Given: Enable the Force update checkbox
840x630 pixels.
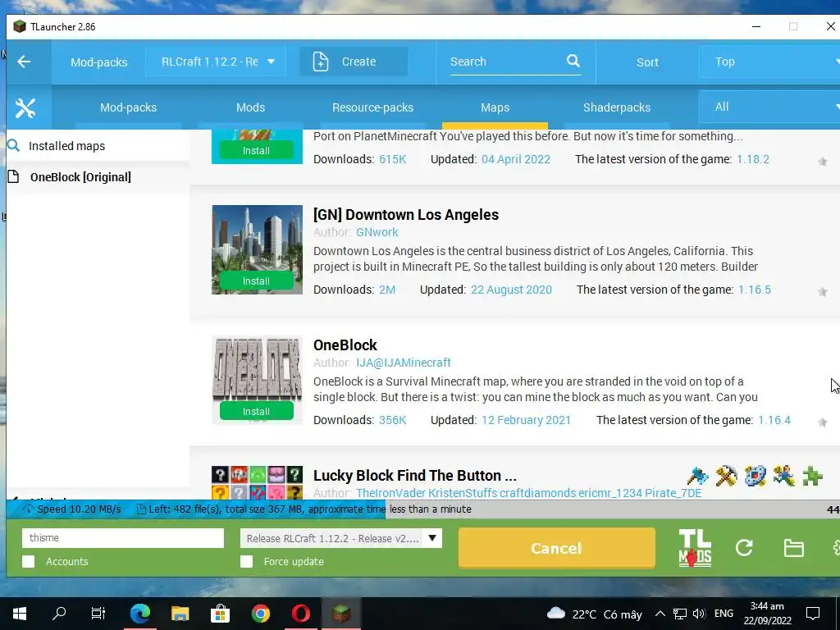Looking at the screenshot, I should pos(246,561).
